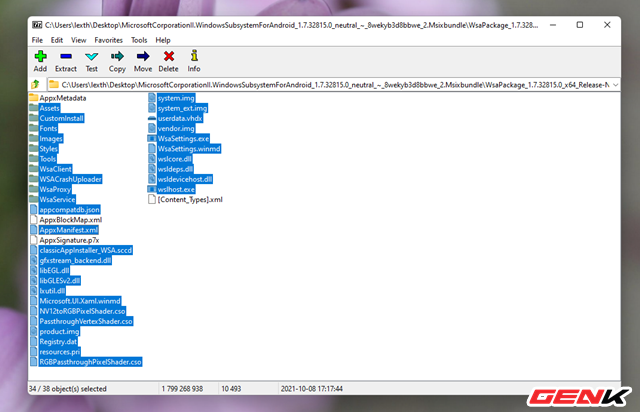The height and width of the screenshot is (412, 640).
Task: Select the WSACrashUploader folder
Action: [66, 179]
